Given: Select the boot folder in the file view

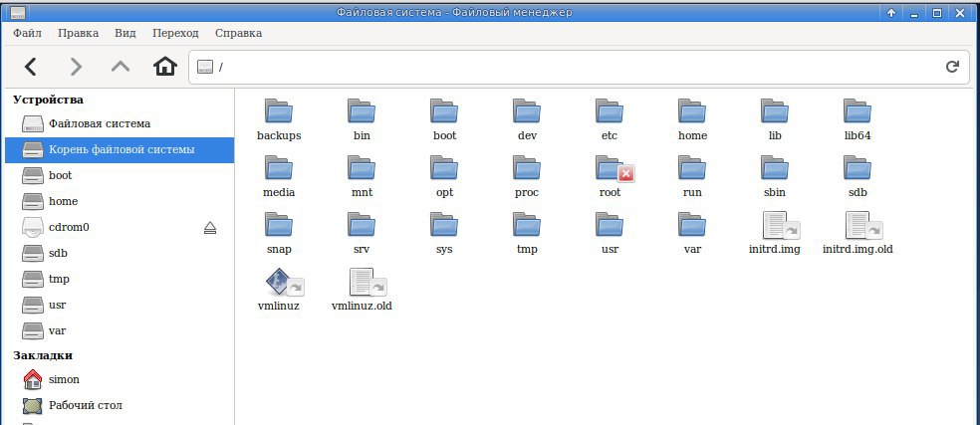Looking at the screenshot, I should 444,119.
